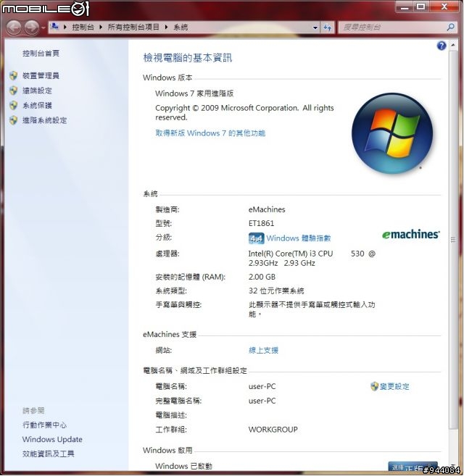Open 行動作業中心 link
Viewport: 464px width, 476px height.
(x=44, y=425)
